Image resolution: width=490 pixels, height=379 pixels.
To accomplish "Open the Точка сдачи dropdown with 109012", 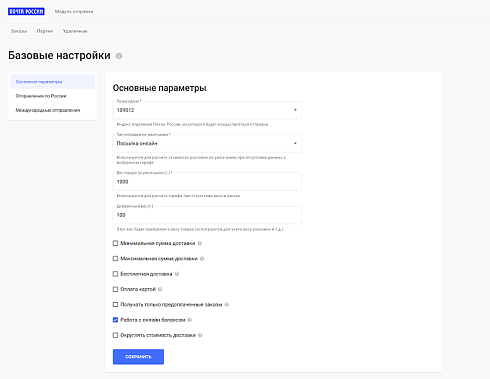I will (207, 110).
